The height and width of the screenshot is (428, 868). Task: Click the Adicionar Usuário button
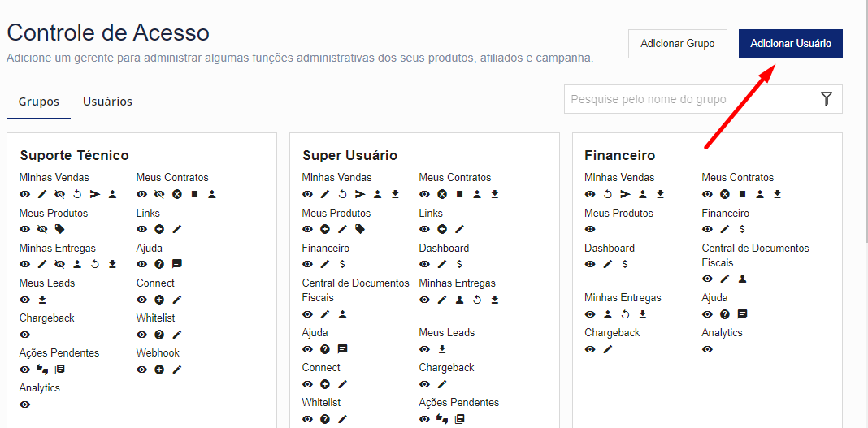(790, 44)
